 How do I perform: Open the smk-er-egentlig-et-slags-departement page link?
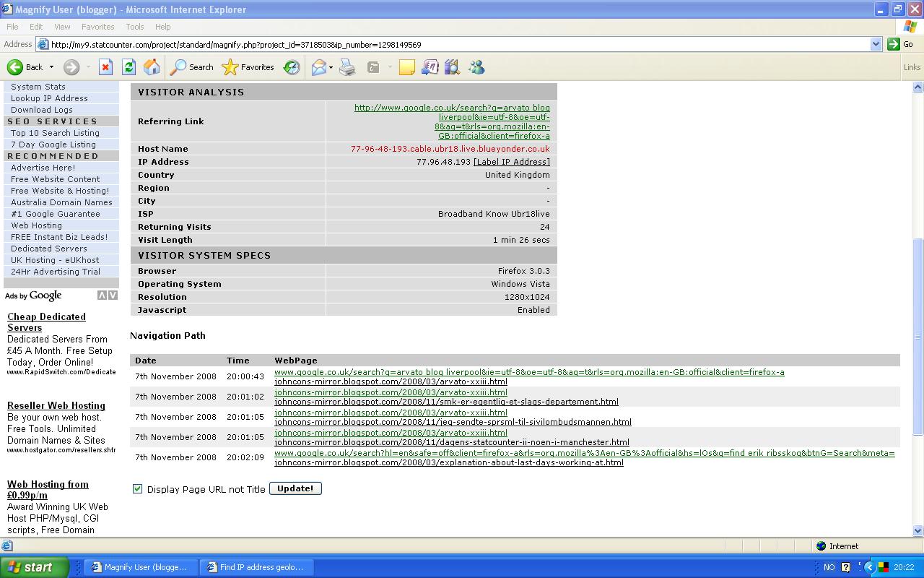point(446,402)
